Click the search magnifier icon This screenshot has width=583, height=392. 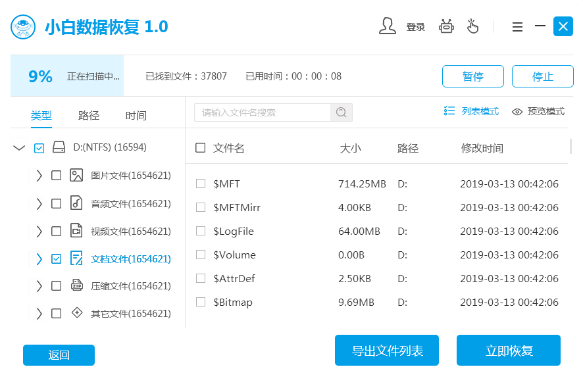click(x=341, y=112)
